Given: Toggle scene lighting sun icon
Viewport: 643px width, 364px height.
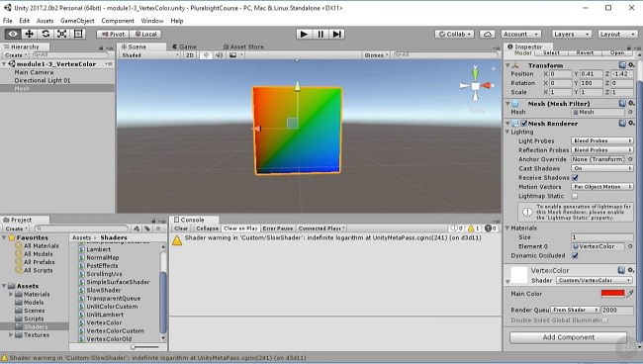Looking at the screenshot, I should tap(206, 55).
